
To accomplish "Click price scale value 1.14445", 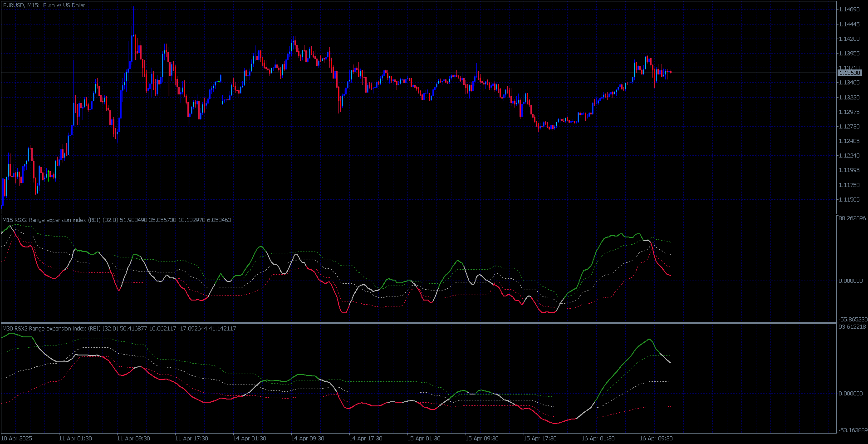I will tap(849, 25).
